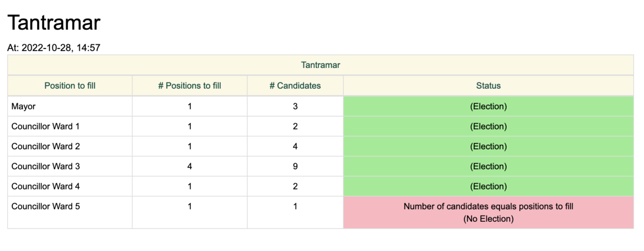Click the Mayor green Election status cell
This screenshot has height=251, width=644.
(489, 106)
